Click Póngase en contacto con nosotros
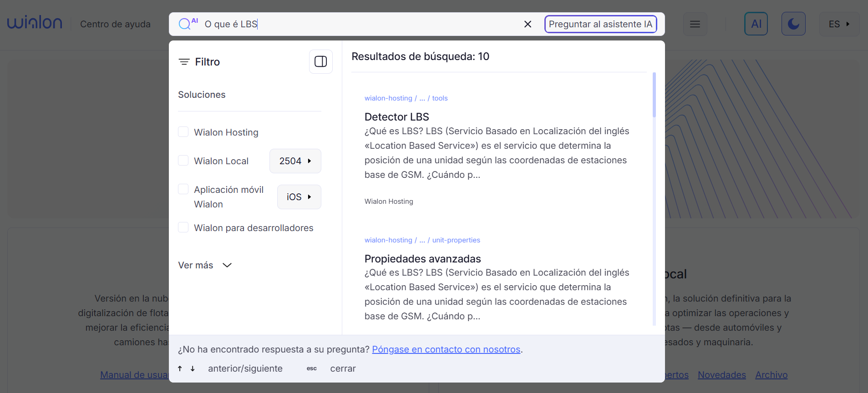 pos(446,349)
